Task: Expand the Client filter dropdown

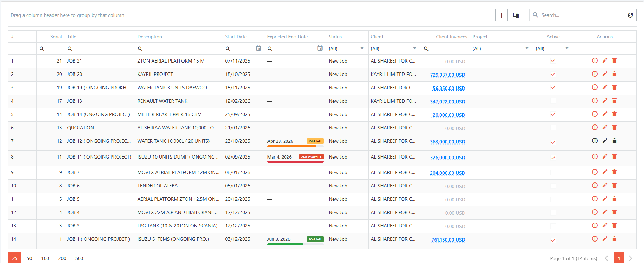Action: 414,48
